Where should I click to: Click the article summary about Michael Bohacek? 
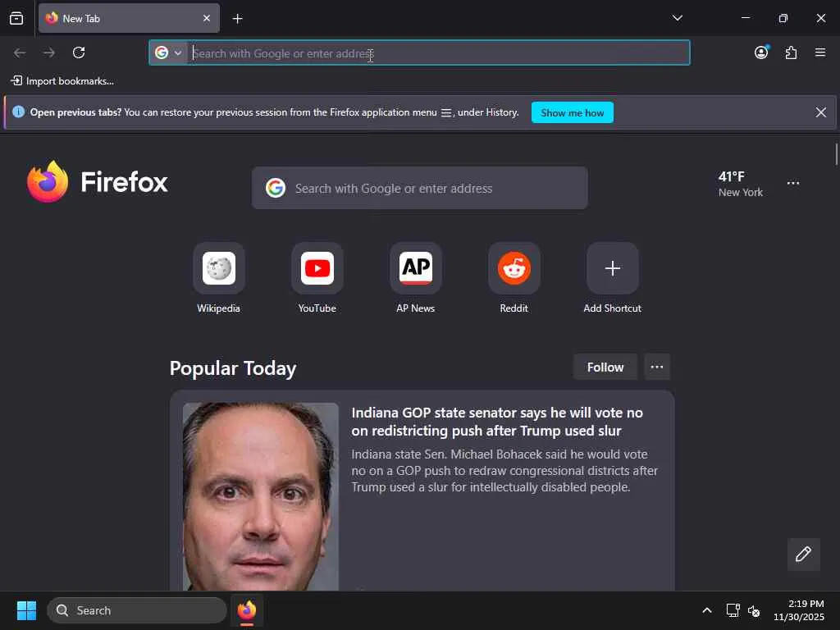504,470
